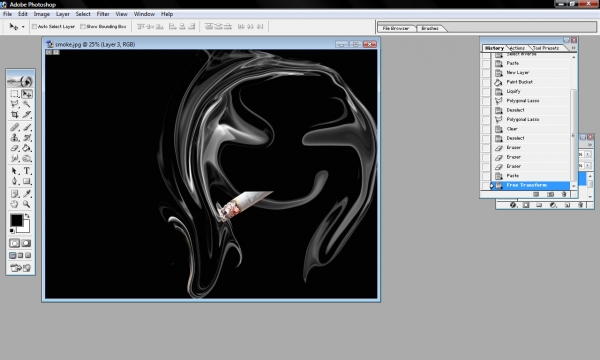Select the Healing Brush tool
Screen dimensions: 600x360
pos(15,127)
